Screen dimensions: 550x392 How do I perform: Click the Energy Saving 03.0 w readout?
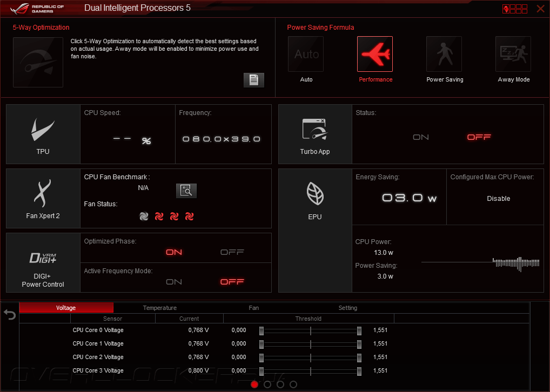409,198
